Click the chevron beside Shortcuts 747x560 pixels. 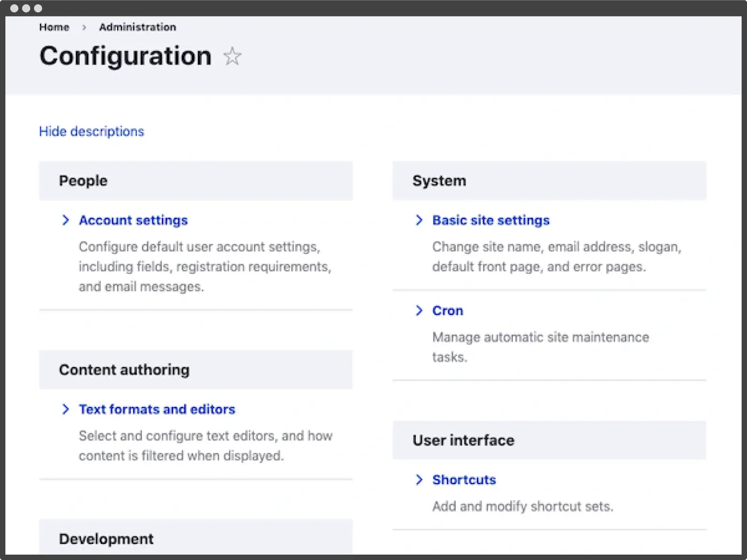point(419,480)
